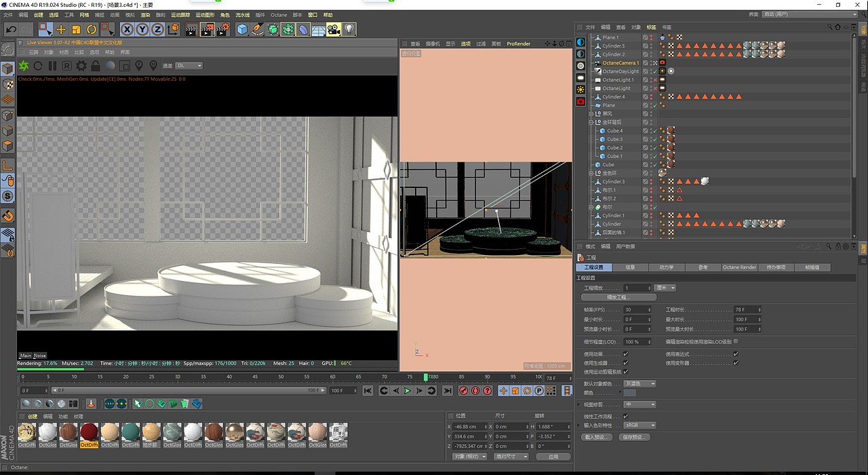The height and width of the screenshot is (475, 868).
Task: Expand the 屏风 group in object tree
Action: (x=593, y=114)
